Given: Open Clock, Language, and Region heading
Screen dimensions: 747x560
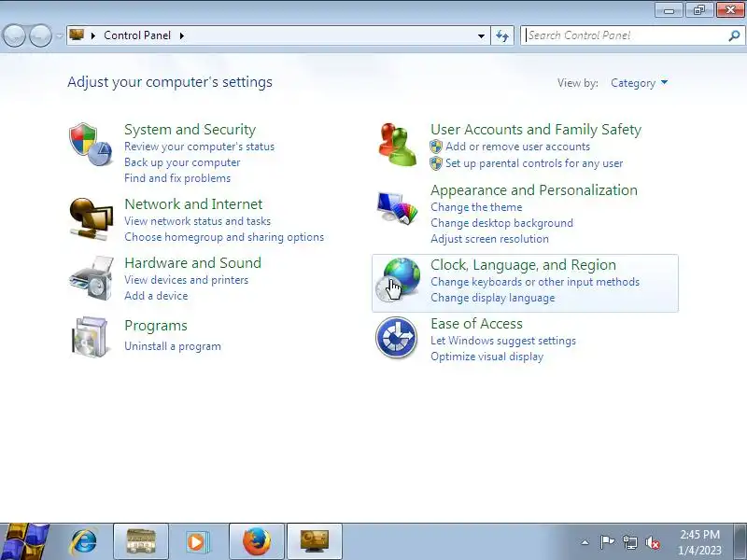Looking at the screenshot, I should (523, 265).
